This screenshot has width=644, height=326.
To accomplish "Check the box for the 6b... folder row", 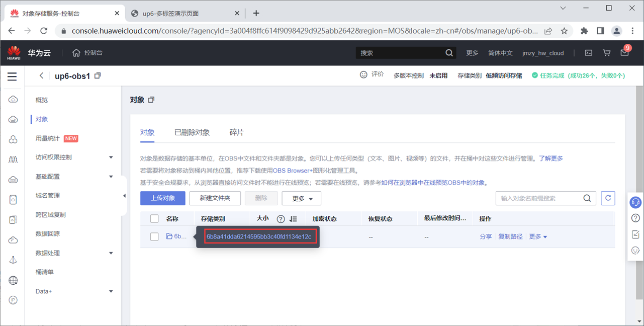I will pos(154,236).
